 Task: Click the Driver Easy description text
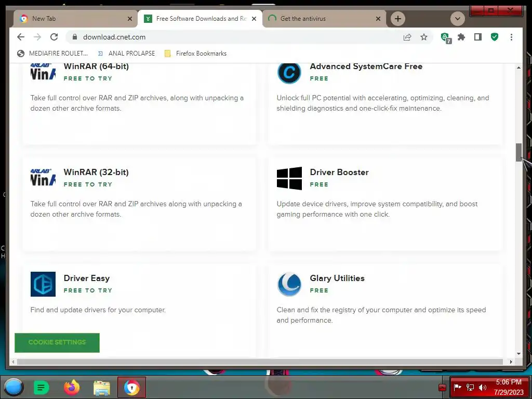tap(98, 310)
